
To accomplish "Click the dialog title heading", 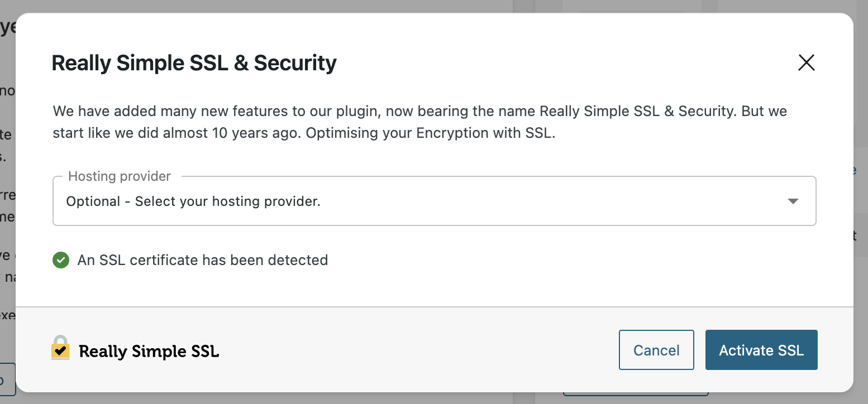I will pos(194,63).
